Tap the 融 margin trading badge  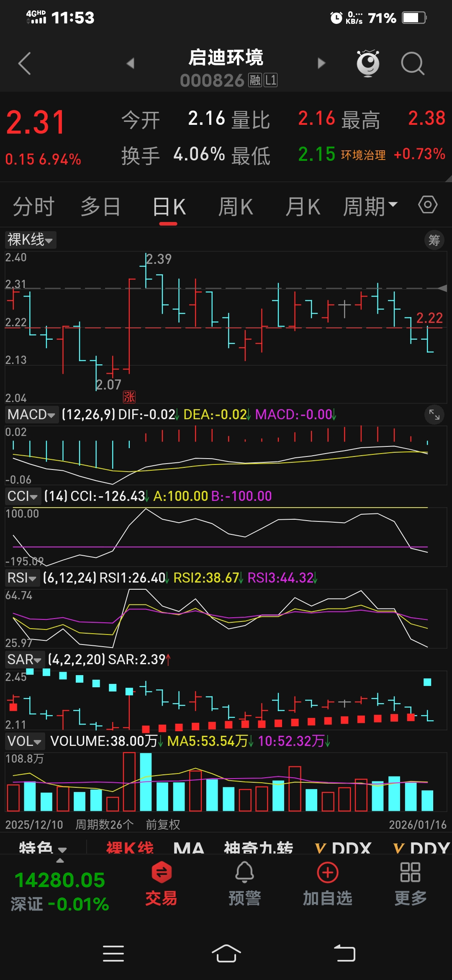pyautogui.click(x=255, y=80)
